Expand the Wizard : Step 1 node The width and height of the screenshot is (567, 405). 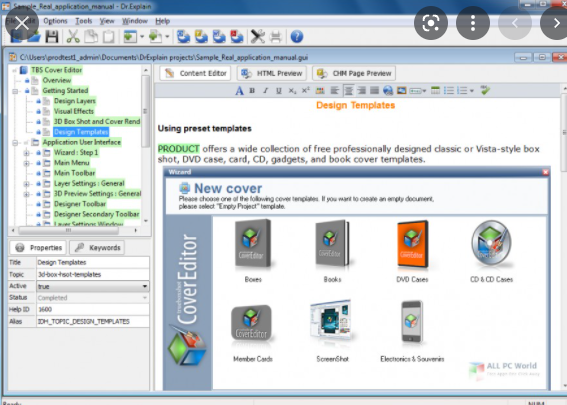(26, 153)
